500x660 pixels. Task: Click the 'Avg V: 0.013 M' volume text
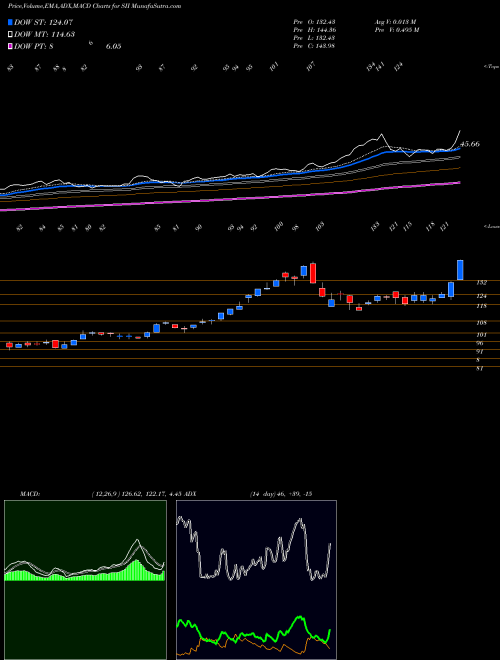395,22
